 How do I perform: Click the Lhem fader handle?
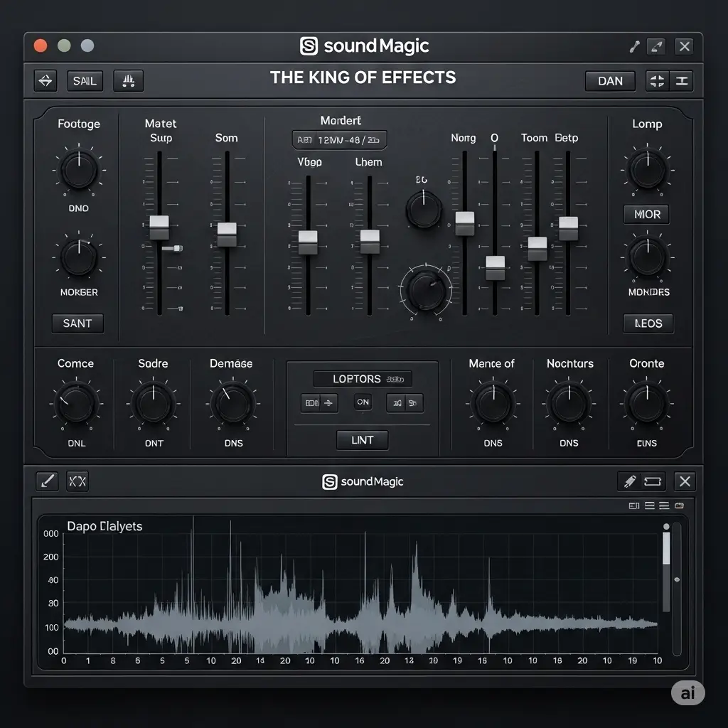[x=370, y=242]
